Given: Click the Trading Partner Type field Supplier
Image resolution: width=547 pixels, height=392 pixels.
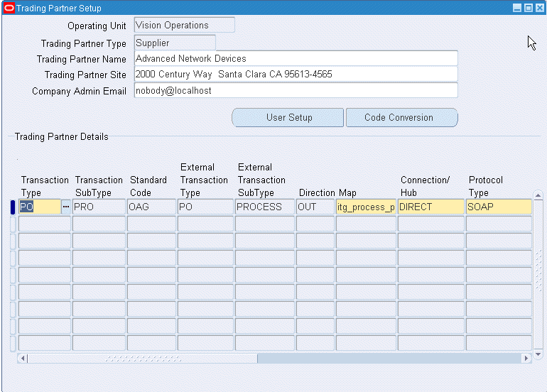Looking at the screenshot, I should click(175, 43).
